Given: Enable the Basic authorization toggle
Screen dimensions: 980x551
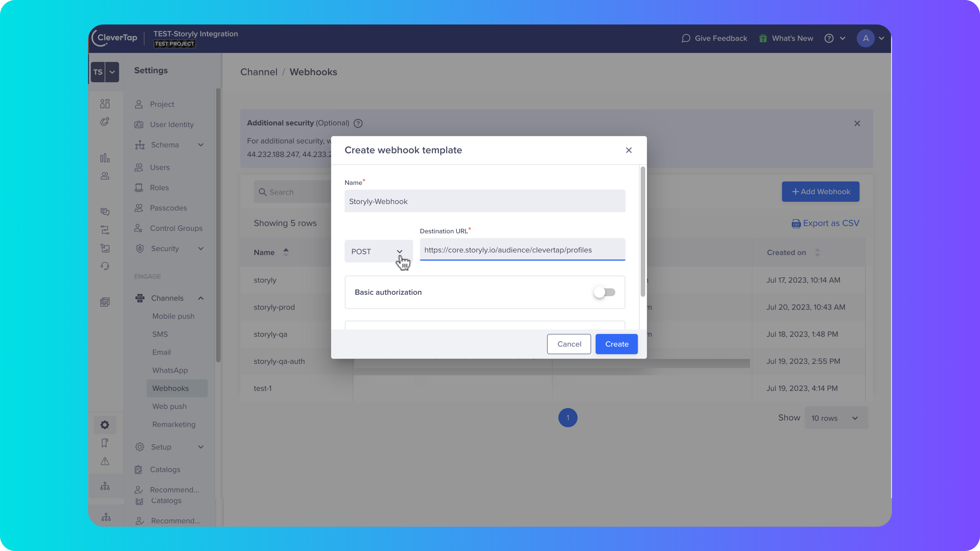Looking at the screenshot, I should [605, 292].
